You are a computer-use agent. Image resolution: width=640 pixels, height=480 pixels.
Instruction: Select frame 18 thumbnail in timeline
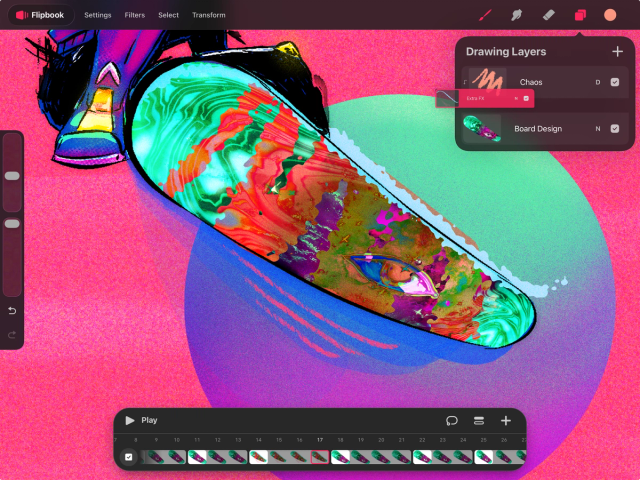(x=340, y=457)
